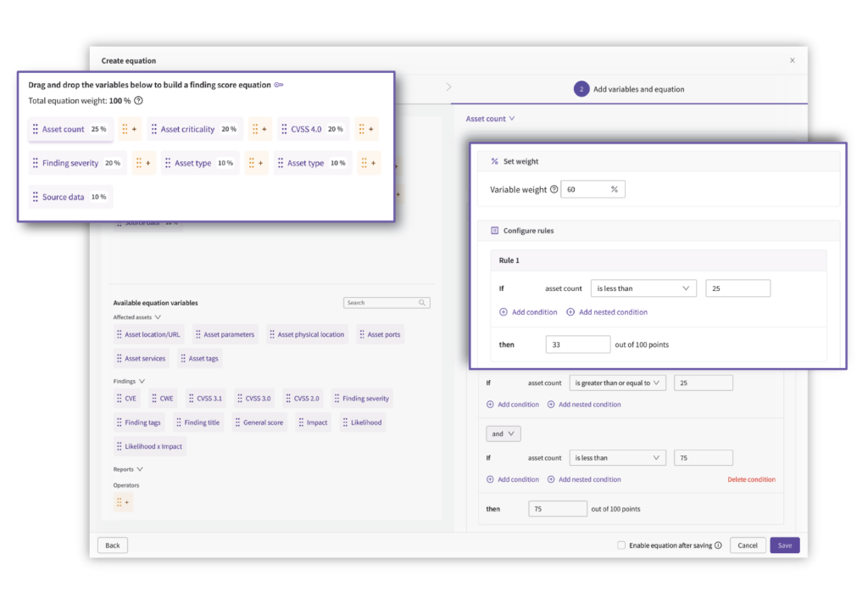The image size is (868, 604).
Task: Select the Asset parameters variable
Action: pos(225,335)
